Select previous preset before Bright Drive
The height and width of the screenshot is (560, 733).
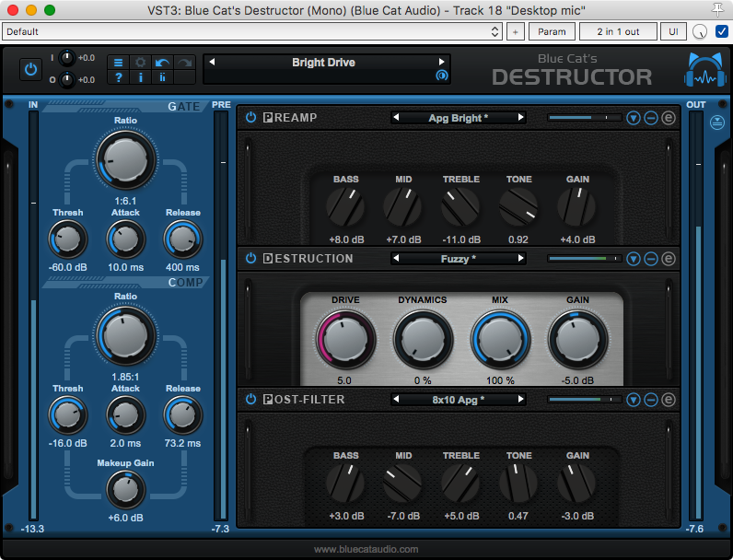point(212,62)
